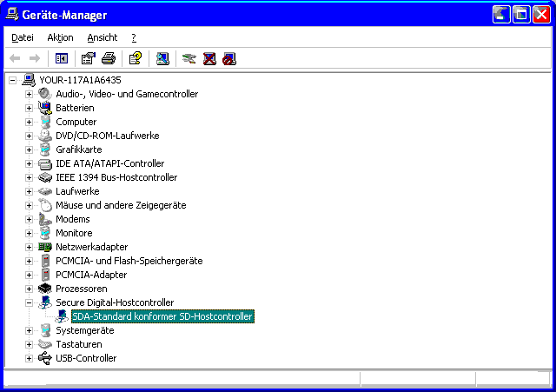Click the Grafikkarte display icon
Viewport: 556px width, 392px height.
point(45,149)
